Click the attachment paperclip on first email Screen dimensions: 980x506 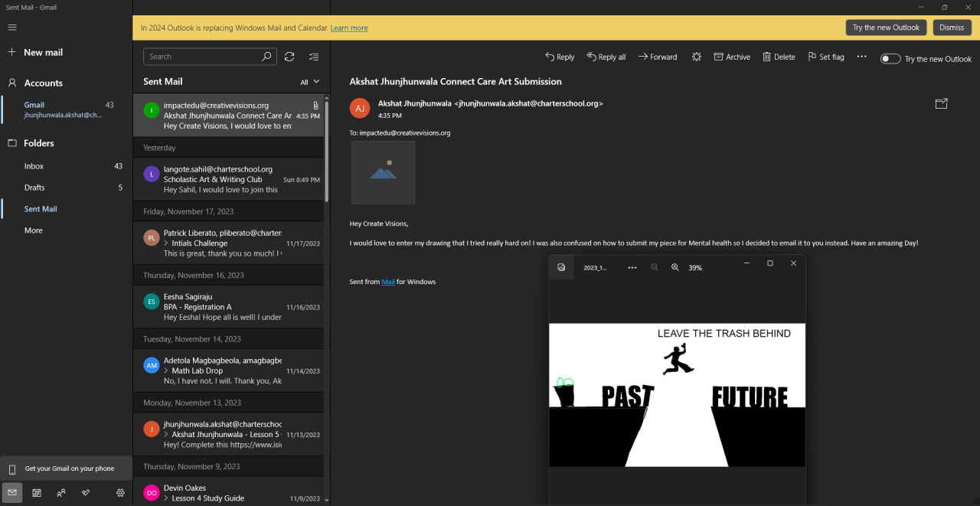315,106
